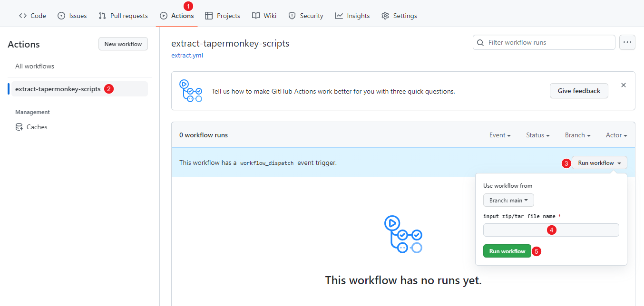Open the Pull requests tab
This screenshot has width=644, height=306.
123,16
